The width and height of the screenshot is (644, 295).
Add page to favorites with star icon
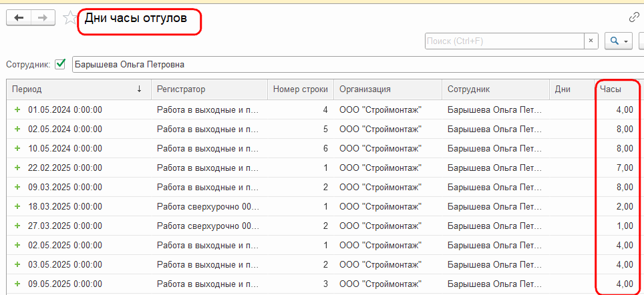pos(71,18)
